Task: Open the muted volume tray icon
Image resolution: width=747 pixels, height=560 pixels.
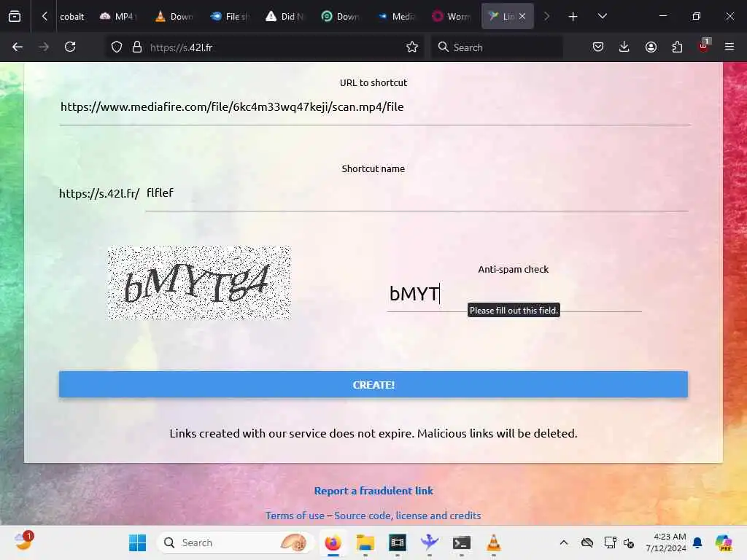Action: (x=629, y=542)
